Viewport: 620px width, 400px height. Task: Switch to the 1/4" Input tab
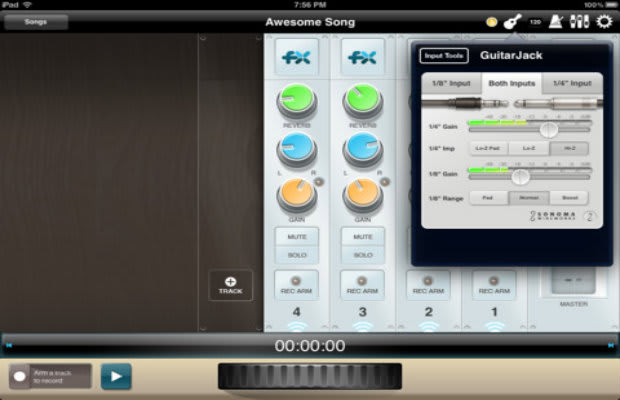[572, 83]
